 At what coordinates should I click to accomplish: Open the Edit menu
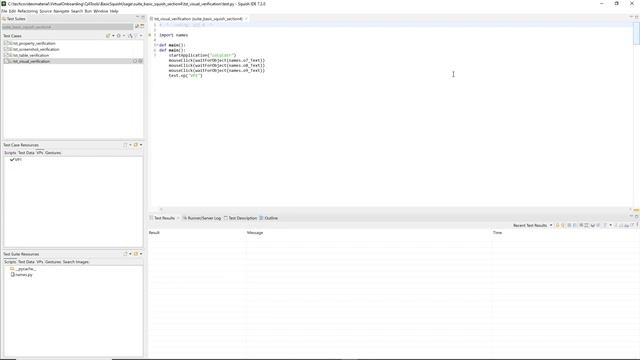click(x=12, y=11)
